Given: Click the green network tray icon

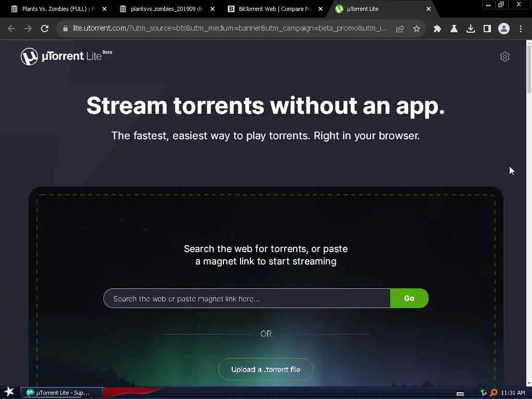Looking at the screenshot, I should tap(484, 393).
